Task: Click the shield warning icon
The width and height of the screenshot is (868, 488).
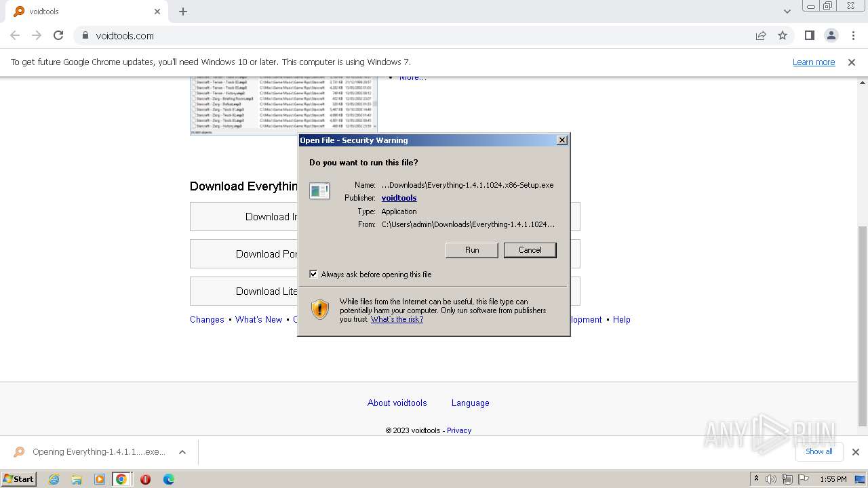Action: pos(319,309)
